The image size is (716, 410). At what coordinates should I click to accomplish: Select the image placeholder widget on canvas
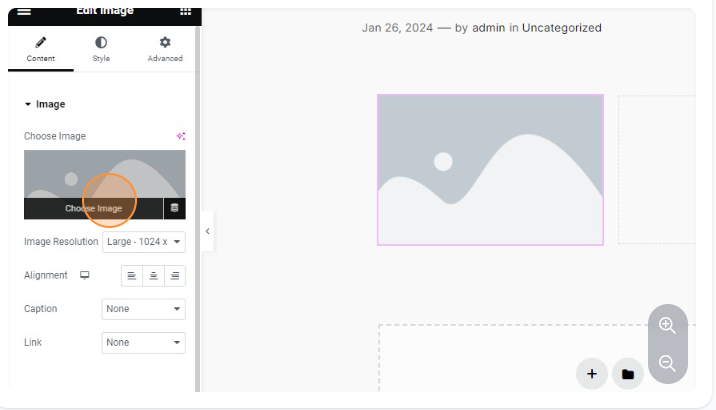[490, 170]
